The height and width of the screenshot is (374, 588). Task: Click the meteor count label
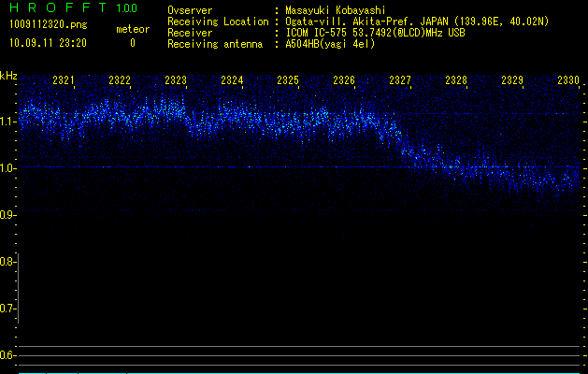[x=132, y=30]
